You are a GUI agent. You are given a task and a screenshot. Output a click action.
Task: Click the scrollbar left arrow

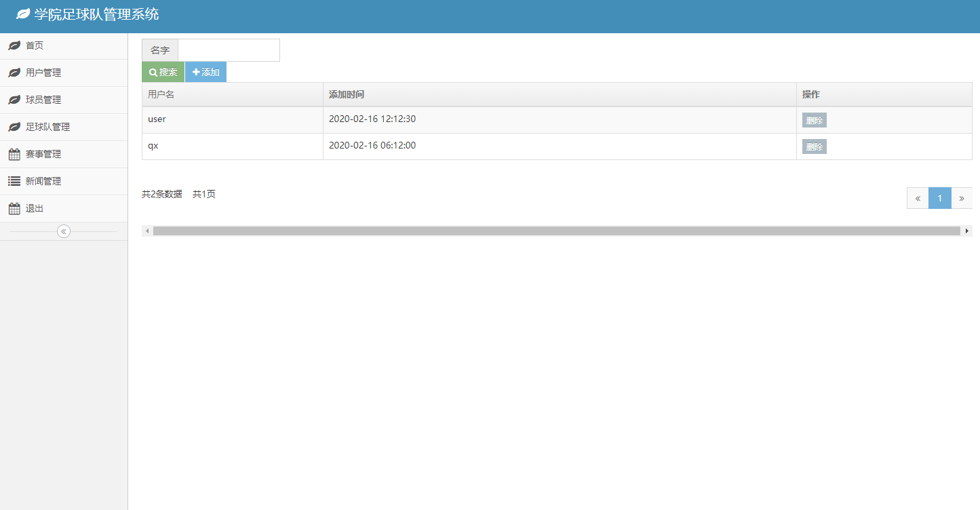point(147,231)
